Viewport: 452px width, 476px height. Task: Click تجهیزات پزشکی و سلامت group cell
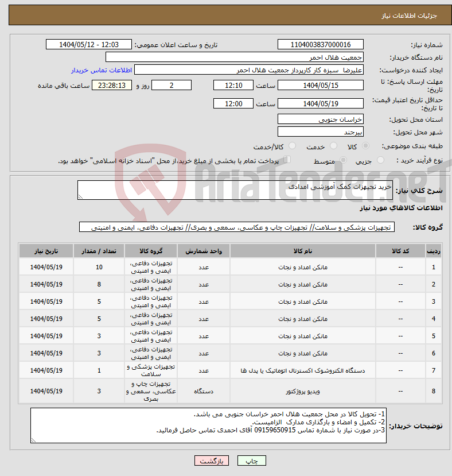[x=151, y=371]
